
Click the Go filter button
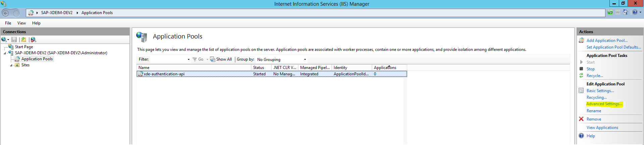coord(198,59)
